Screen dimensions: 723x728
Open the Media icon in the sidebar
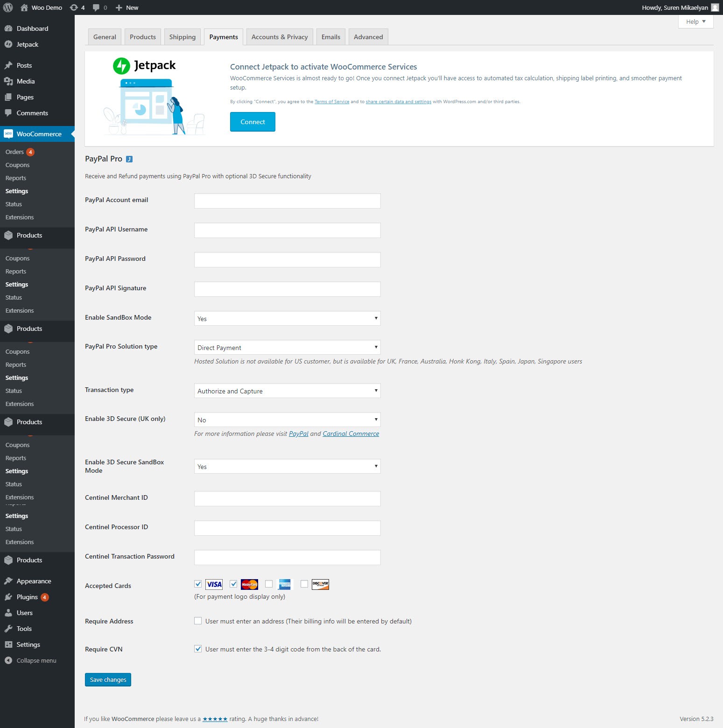8,81
